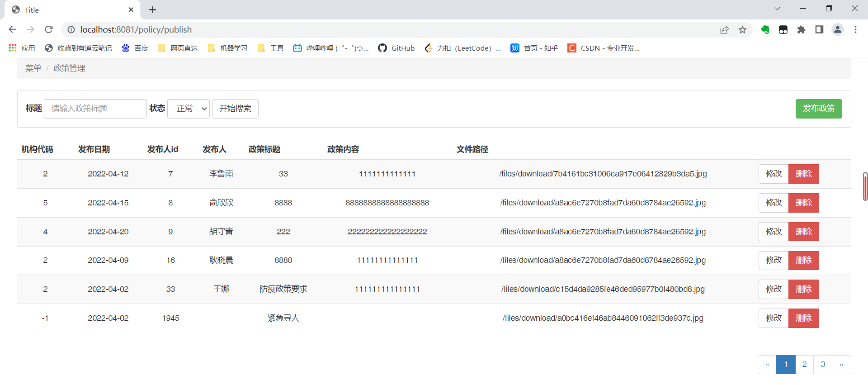Image resolution: width=868 pixels, height=385 pixels.
Task: Click the next page » button
Action: point(841,365)
